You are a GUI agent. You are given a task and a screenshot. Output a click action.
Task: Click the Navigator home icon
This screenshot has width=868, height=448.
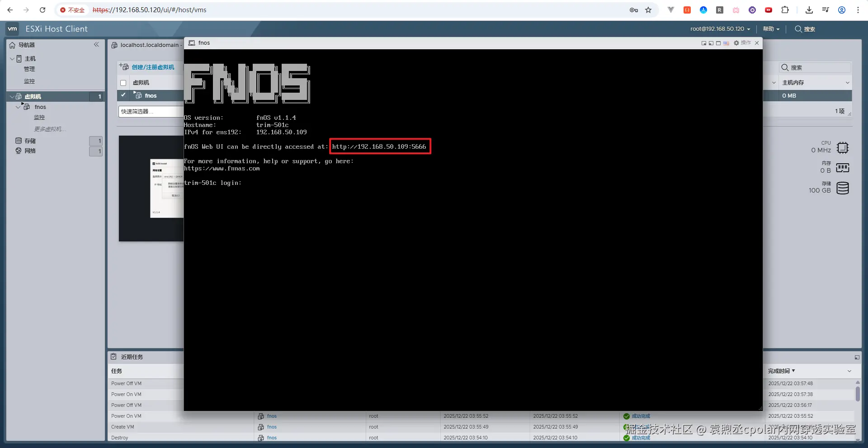[x=12, y=45]
